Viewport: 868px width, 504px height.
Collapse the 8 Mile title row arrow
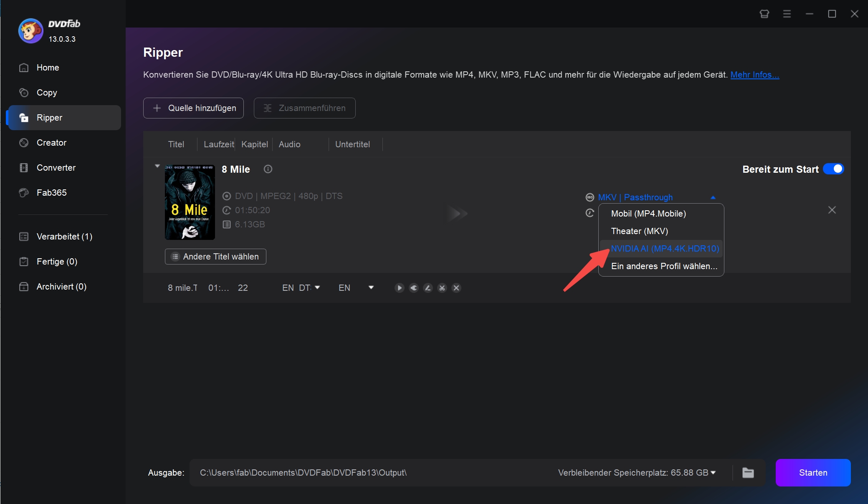(x=157, y=166)
